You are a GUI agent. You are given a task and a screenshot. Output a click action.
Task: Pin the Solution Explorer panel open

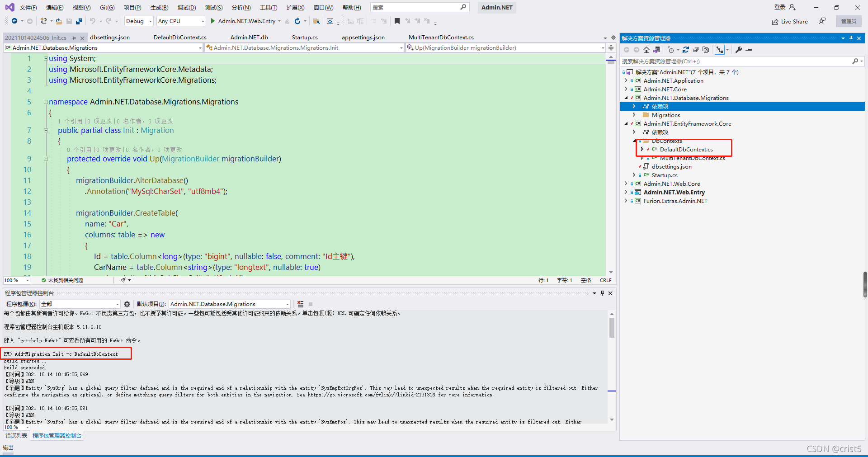(851, 38)
